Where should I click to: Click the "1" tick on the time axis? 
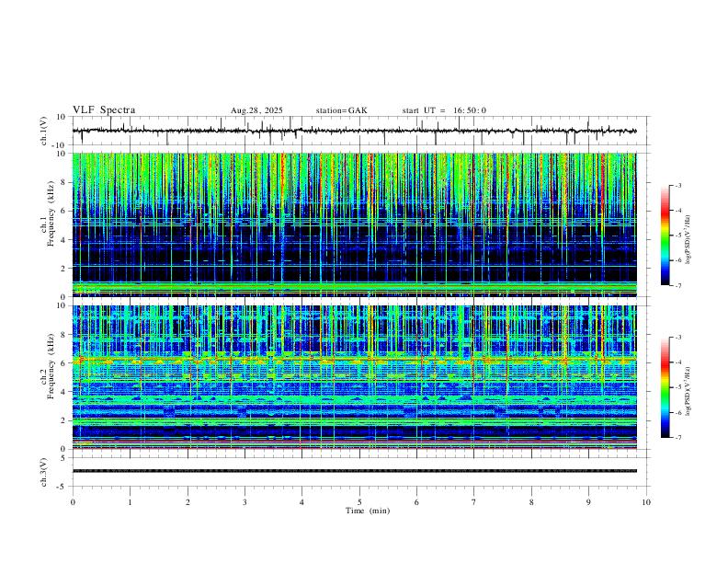(130, 502)
